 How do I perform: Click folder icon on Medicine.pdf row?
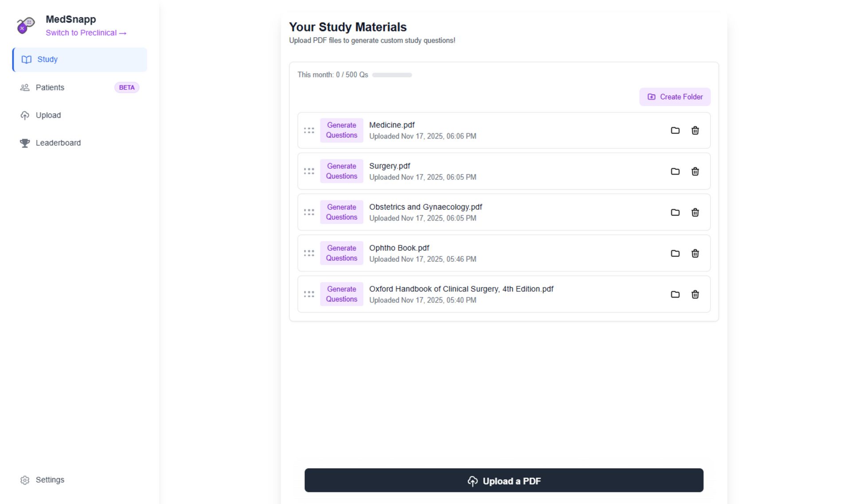tap(675, 131)
